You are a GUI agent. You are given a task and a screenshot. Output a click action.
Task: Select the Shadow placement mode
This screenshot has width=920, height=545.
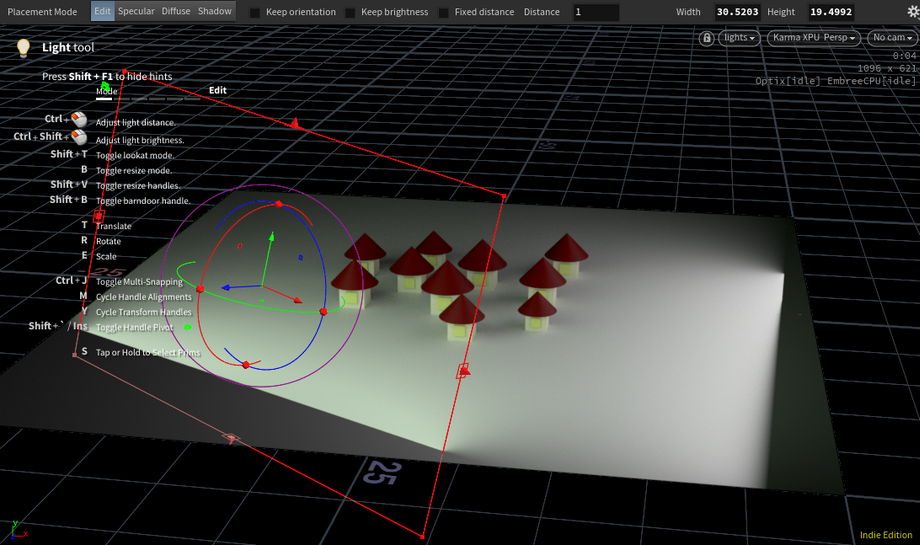[x=214, y=11]
